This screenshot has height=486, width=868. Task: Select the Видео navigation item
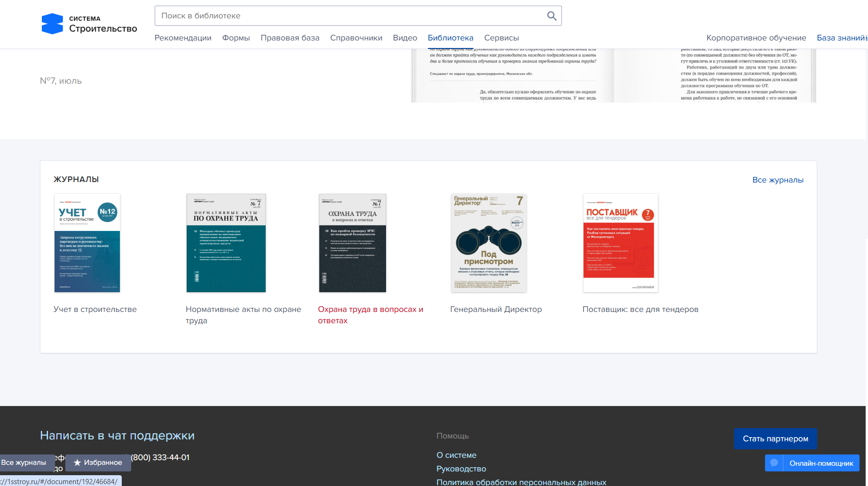405,38
